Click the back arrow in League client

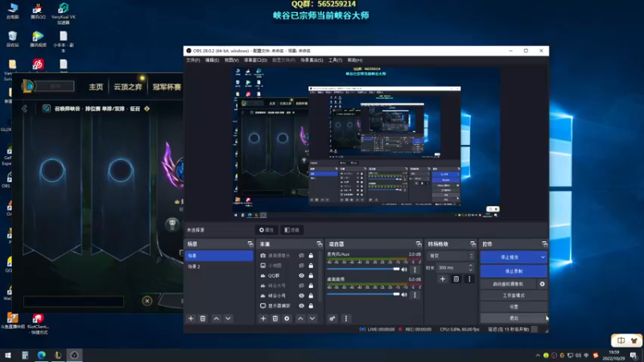[x=25, y=109]
